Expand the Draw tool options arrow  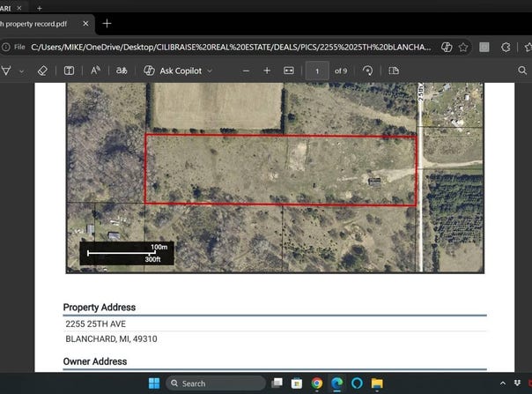click(22, 71)
